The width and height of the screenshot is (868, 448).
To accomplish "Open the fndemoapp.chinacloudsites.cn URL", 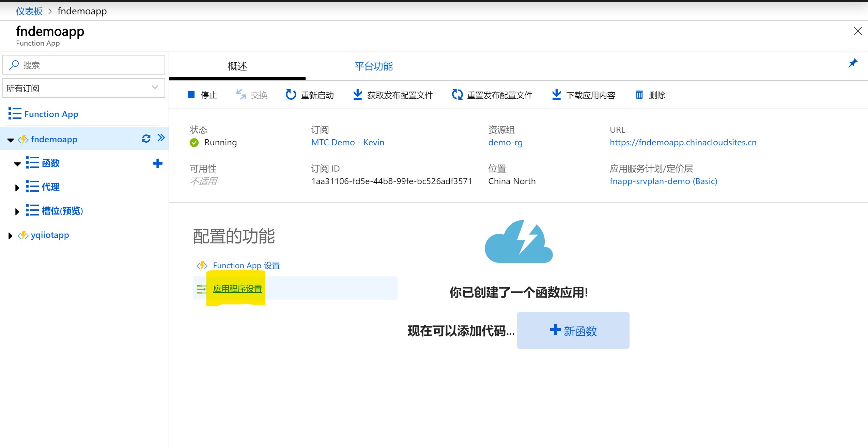I will [x=683, y=143].
